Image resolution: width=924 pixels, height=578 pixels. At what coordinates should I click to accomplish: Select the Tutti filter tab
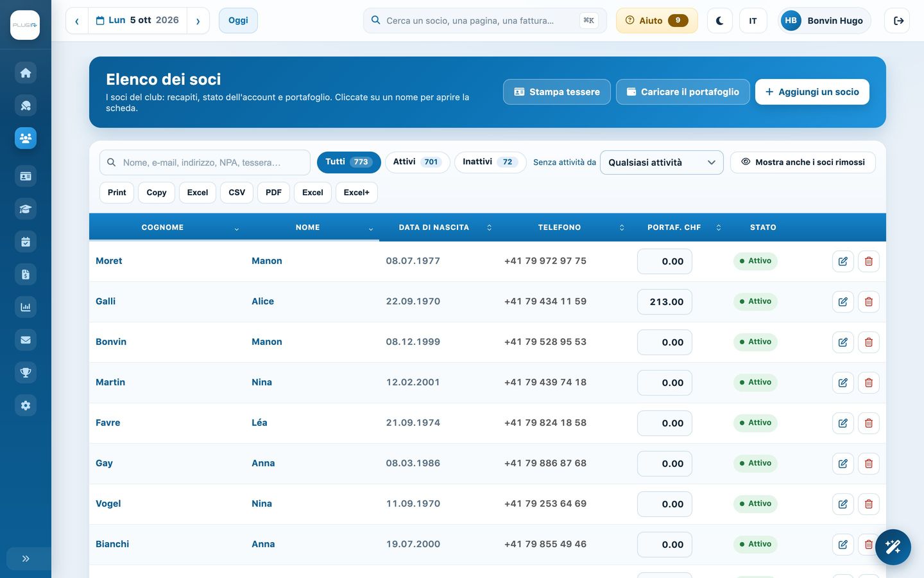point(349,162)
